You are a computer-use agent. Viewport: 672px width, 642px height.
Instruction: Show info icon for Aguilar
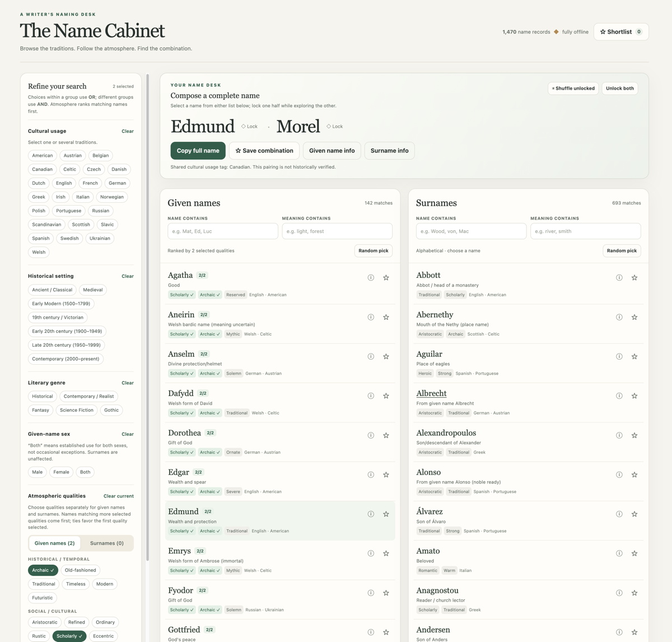619,356
